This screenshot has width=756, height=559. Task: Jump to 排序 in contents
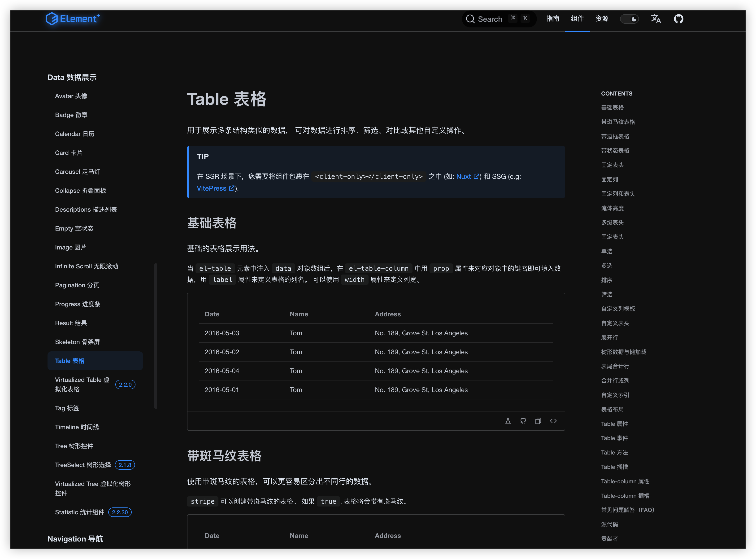[x=607, y=280]
